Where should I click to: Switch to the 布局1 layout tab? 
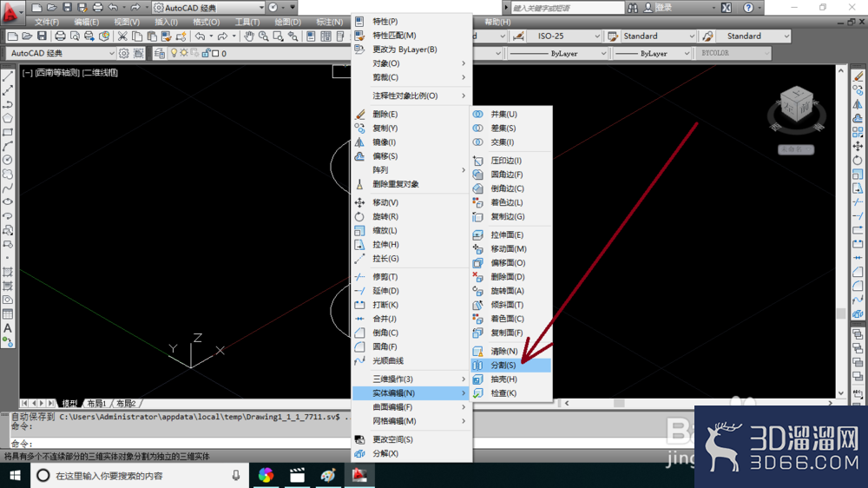[x=97, y=403]
